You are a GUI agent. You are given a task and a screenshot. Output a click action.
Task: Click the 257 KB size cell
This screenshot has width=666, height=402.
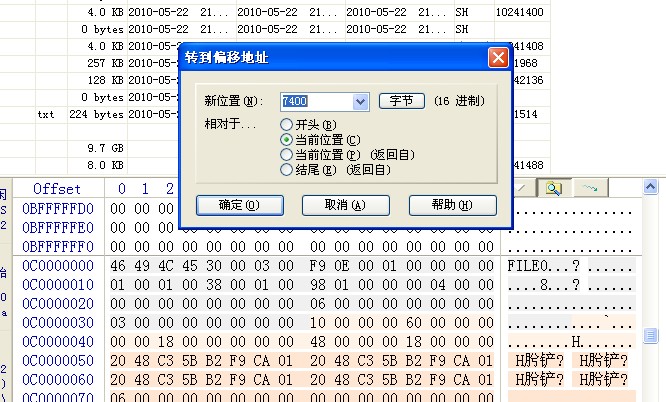pyautogui.click(x=105, y=63)
